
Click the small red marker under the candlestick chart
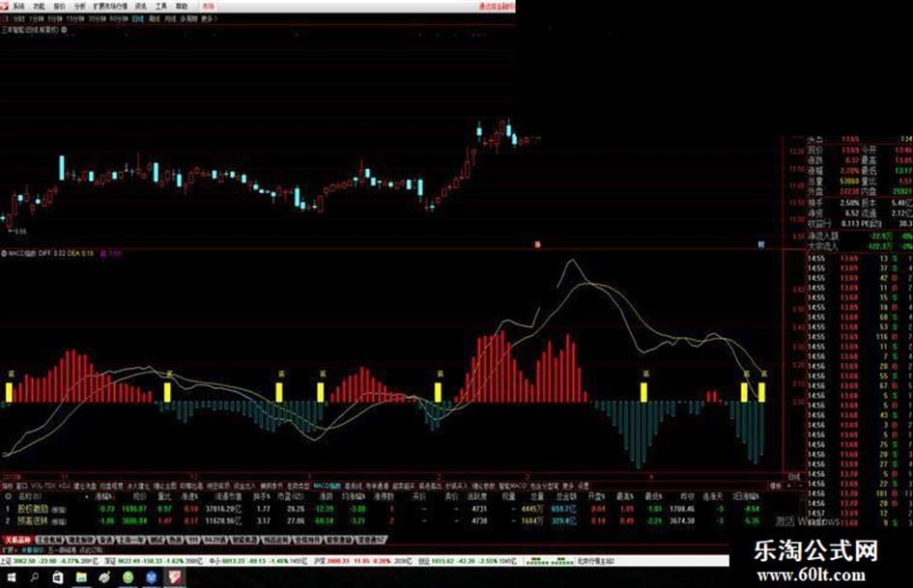click(537, 244)
